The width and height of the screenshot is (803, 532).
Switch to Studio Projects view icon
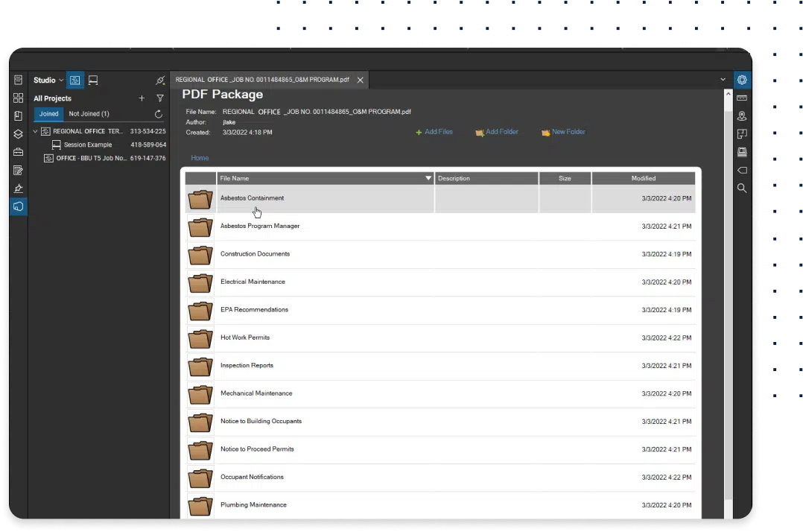pyautogui.click(x=74, y=80)
